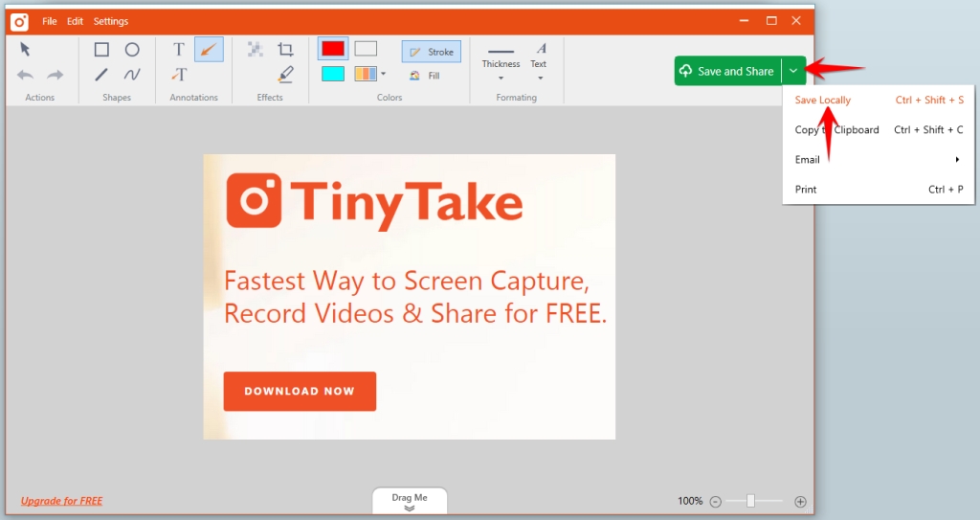Image resolution: width=980 pixels, height=520 pixels.
Task: Toggle Stroke color mode
Action: [432, 52]
